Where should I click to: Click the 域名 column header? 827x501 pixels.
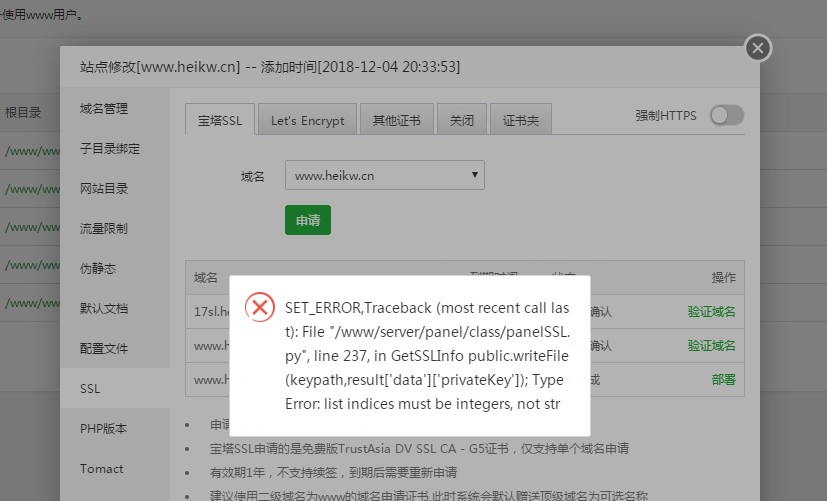(206, 277)
